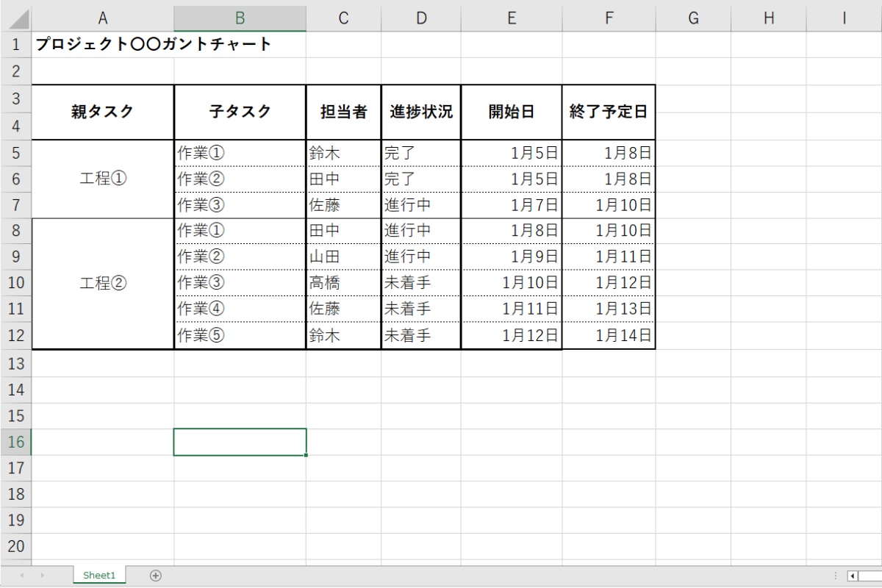The width and height of the screenshot is (882, 588).
Task: Click the horizontal scrollbar left arrow
Action: [x=853, y=576]
